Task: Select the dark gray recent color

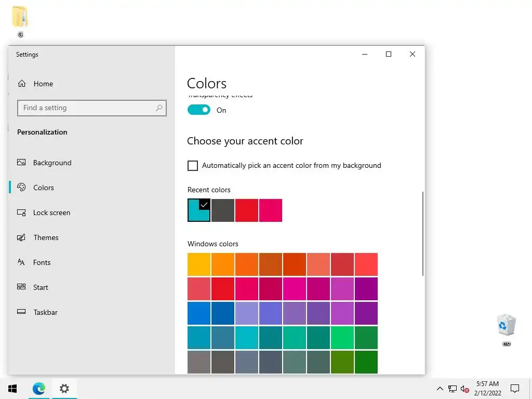Action: [x=222, y=210]
